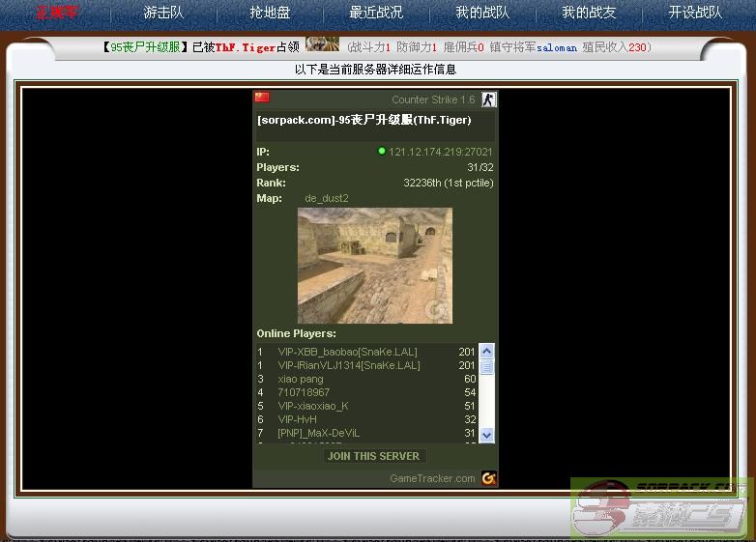Image resolution: width=756 pixels, height=542 pixels.
Task: Open 我的战队 from the top navigation
Action: click(482, 13)
